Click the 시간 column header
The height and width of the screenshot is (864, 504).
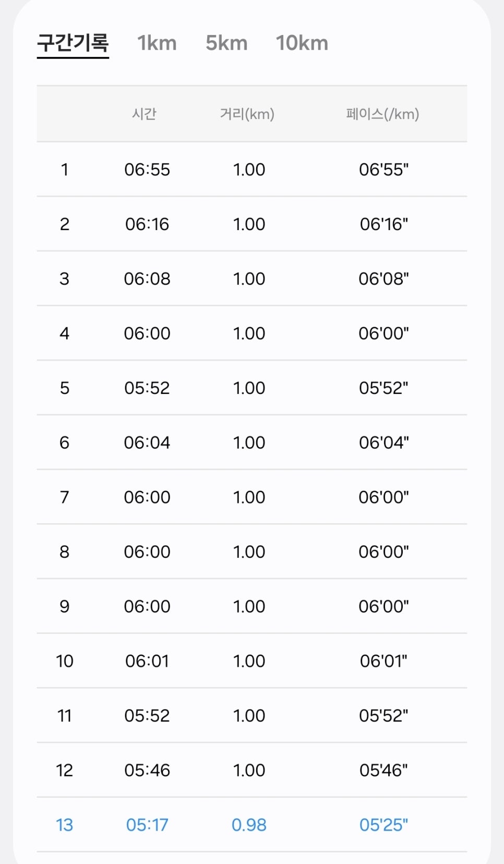(144, 114)
